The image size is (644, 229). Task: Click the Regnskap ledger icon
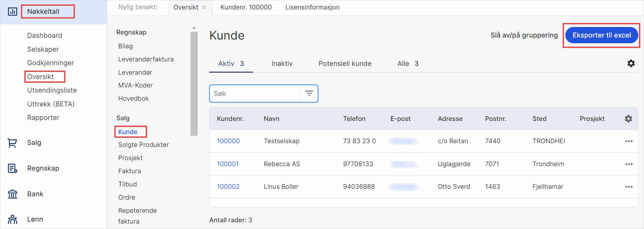pyautogui.click(x=12, y=168)
